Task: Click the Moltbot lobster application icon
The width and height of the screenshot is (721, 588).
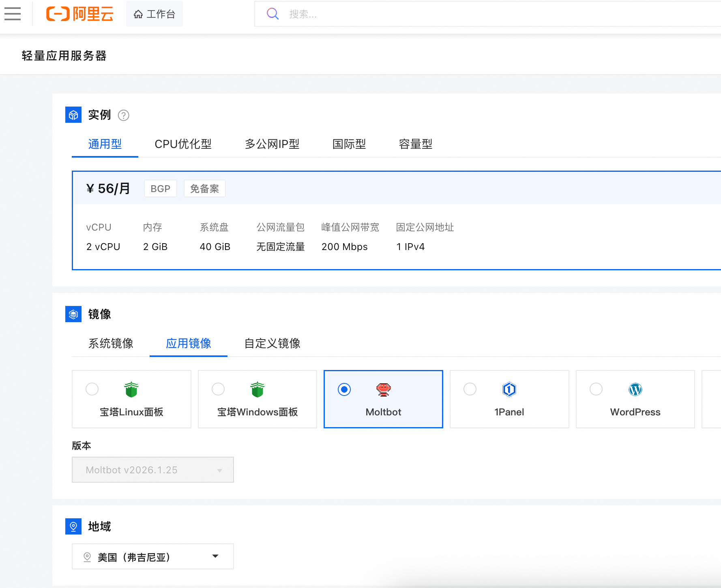Action: click(x=383, y=389)
